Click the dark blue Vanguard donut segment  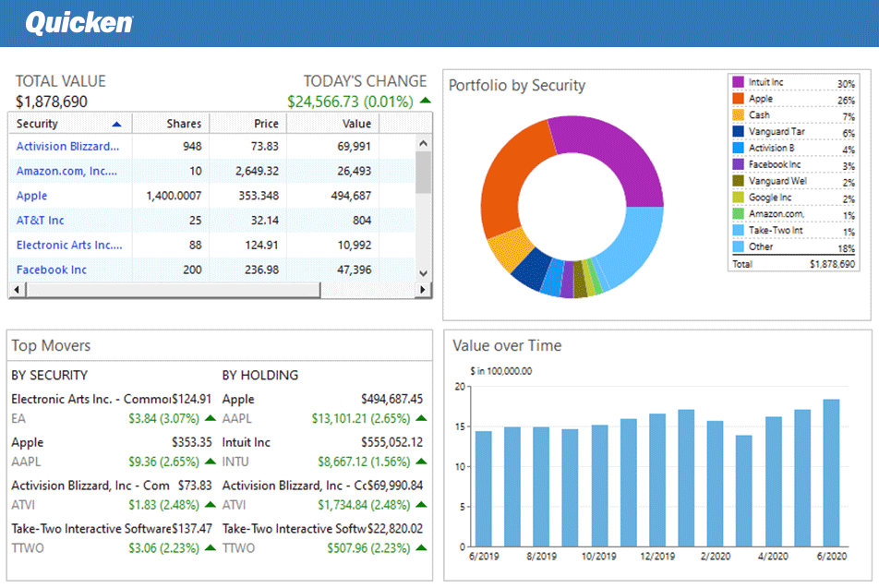point(532,269)
